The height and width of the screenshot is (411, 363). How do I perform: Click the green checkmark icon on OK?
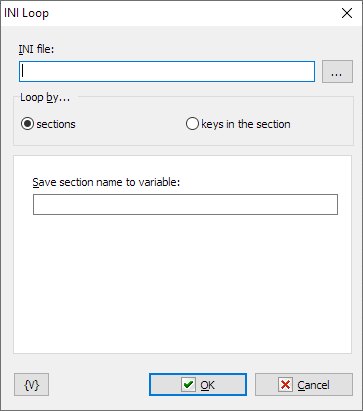pyautogui.click(x=188, y=385)
